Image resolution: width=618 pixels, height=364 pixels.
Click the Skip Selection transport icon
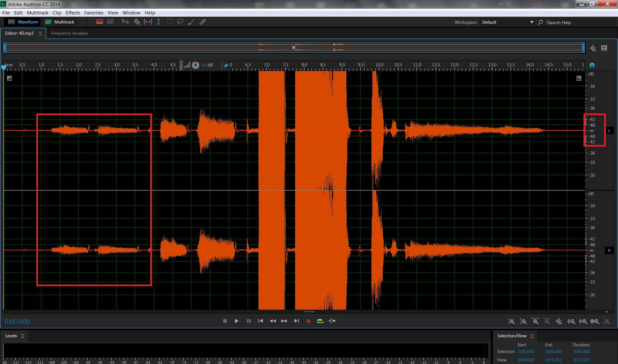click(x=332, y=321)
